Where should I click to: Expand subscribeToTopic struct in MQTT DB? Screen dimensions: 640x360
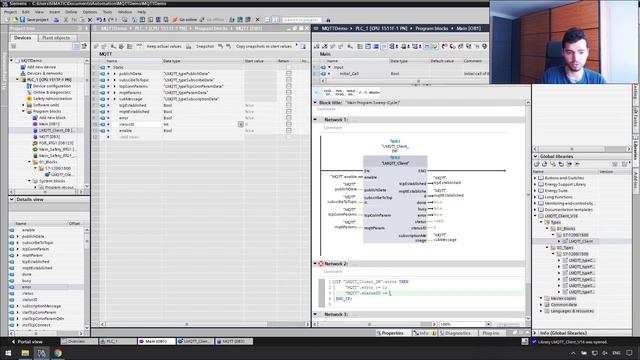point(114,80)
